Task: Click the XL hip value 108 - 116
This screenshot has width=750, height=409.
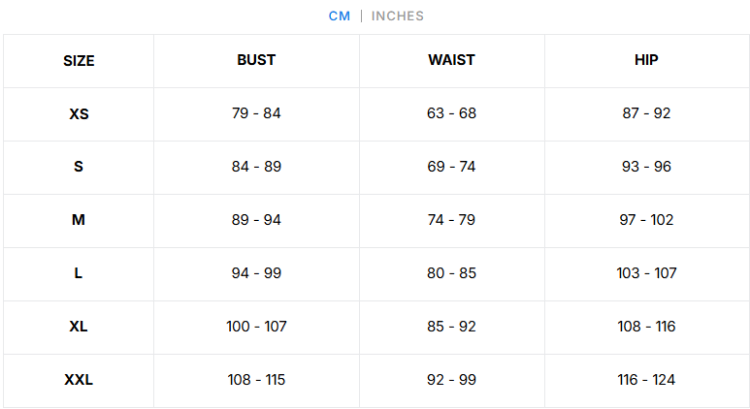Action: pos(646,327)
